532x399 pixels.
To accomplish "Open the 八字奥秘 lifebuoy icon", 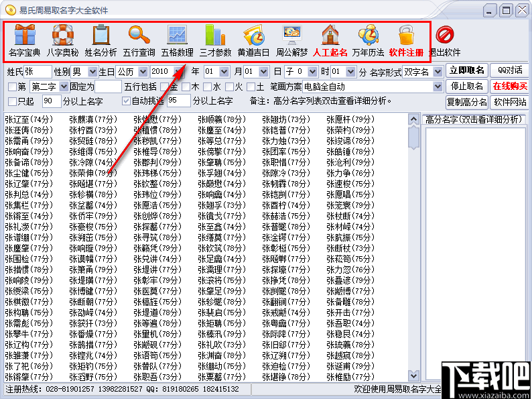I will tap(63, 35).
